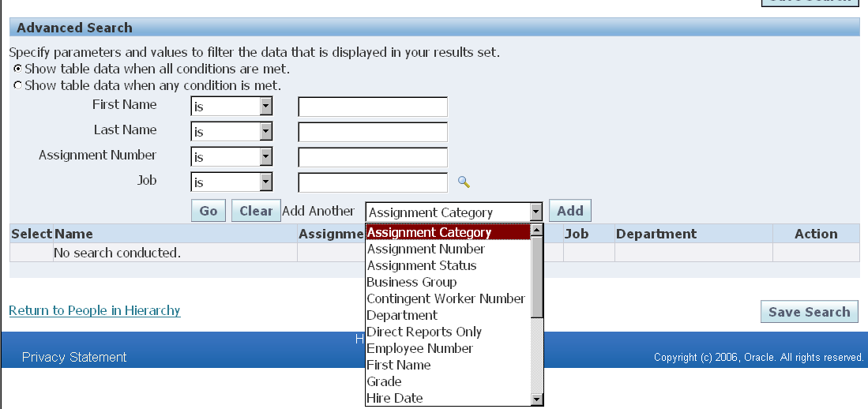Select 'any condition is met' radio button
This screenshot has height=409, width=868.
pos(17,85)
